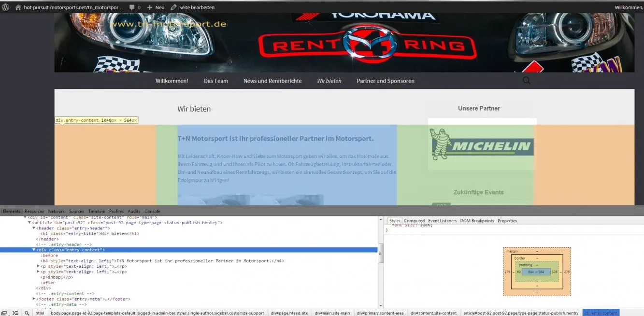Click the site search magnifier in navigation
The image size is (644, 316).
coord(526,81)
